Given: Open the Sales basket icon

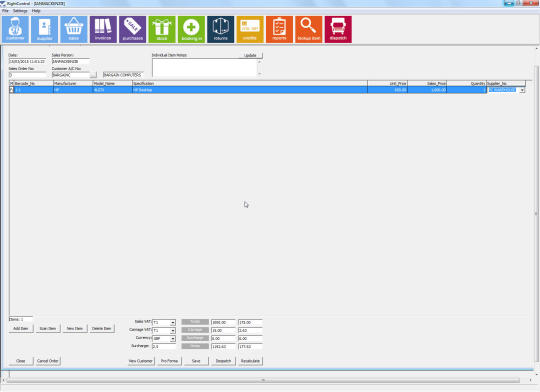Looking at the screenshot, I should (x=74, y=30).
